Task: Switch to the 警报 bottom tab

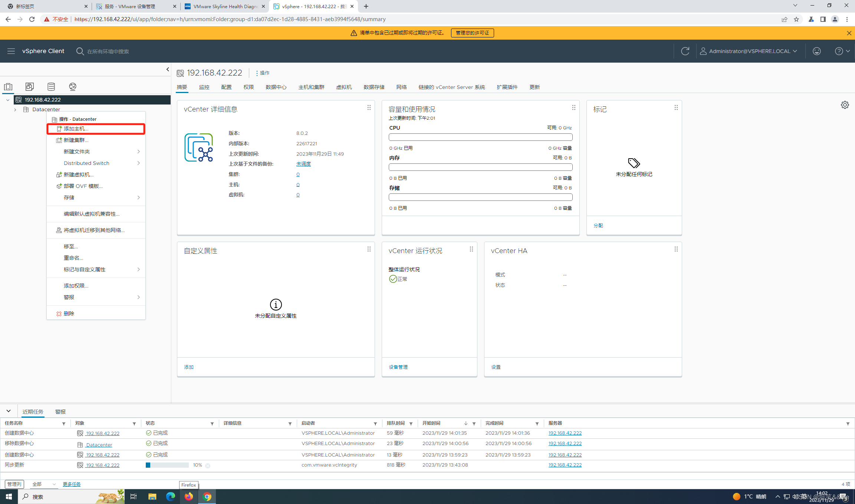Action: (x=60, y=412)
